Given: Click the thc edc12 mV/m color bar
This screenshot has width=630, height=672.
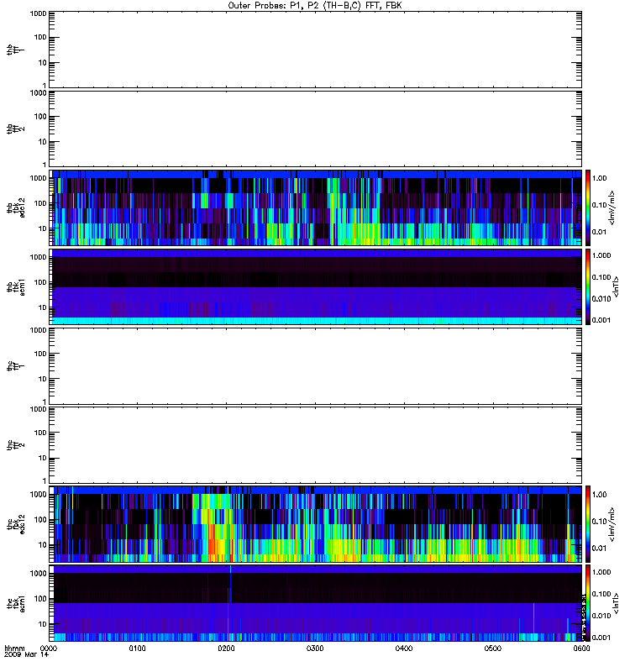Looking at the screenshot, I should click(x=588, y=524).
